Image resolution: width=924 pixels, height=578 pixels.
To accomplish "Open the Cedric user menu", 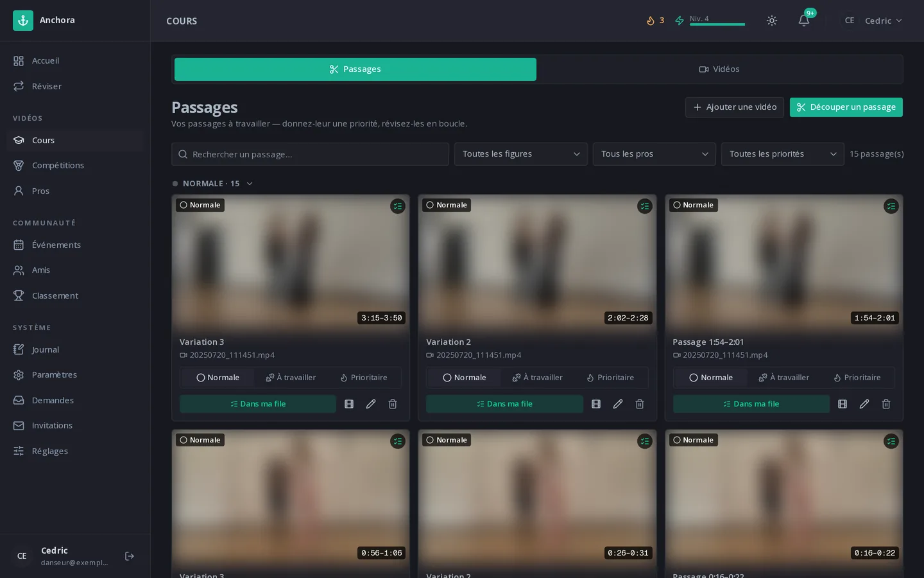I will pos(873,21).
